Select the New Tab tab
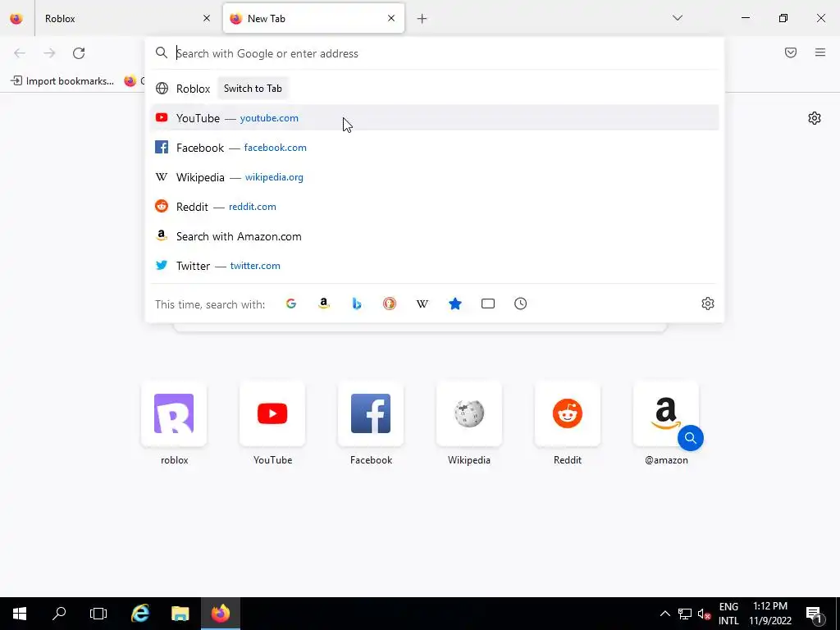Screen dimensions: 840x630 click(313, 18)
